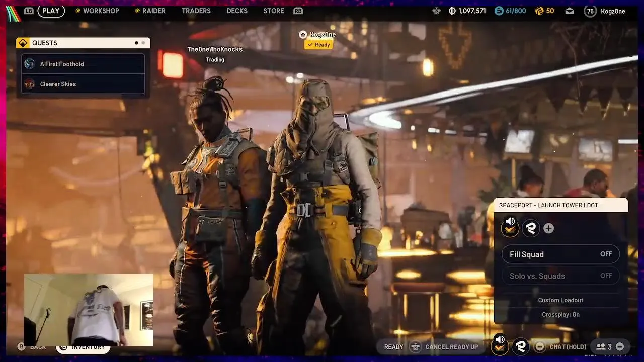Image resolution: width=644 pixels, height=362 pixels.
Task: Open CHAT (HOLD) option
Action: [568, 347]
